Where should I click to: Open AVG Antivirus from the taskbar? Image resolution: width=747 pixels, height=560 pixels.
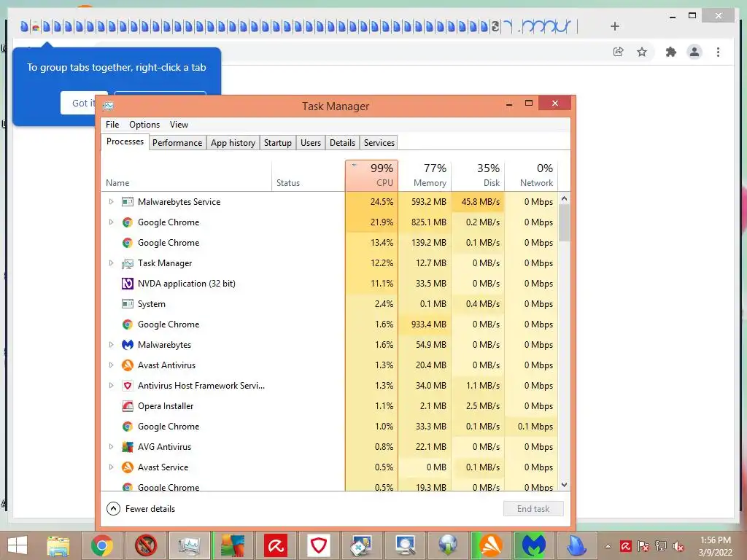point(233,545)
